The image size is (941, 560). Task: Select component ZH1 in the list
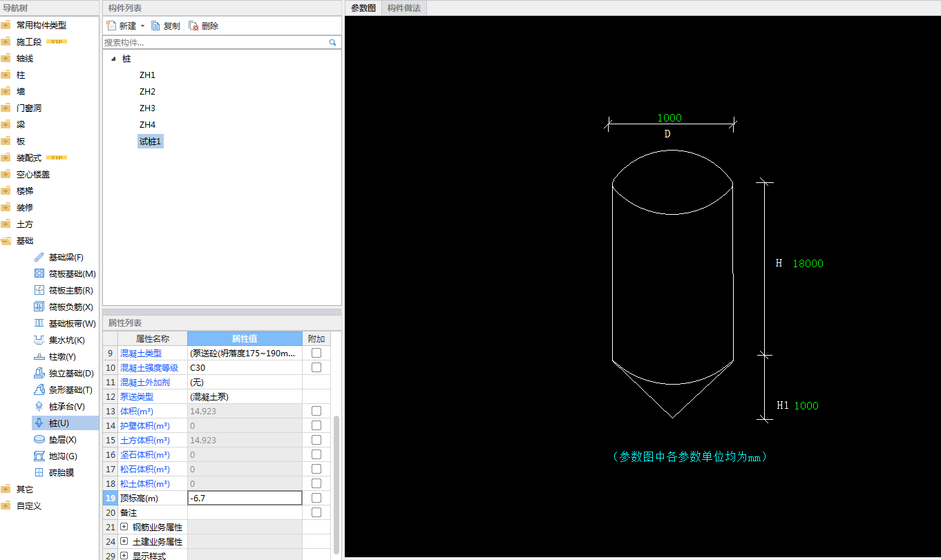point(147,75)
